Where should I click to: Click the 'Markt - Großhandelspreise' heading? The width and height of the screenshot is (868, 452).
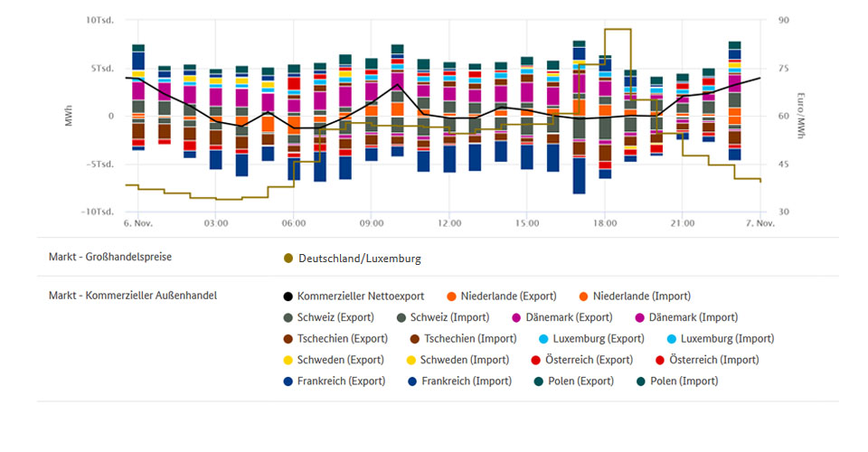pos(110,257)
